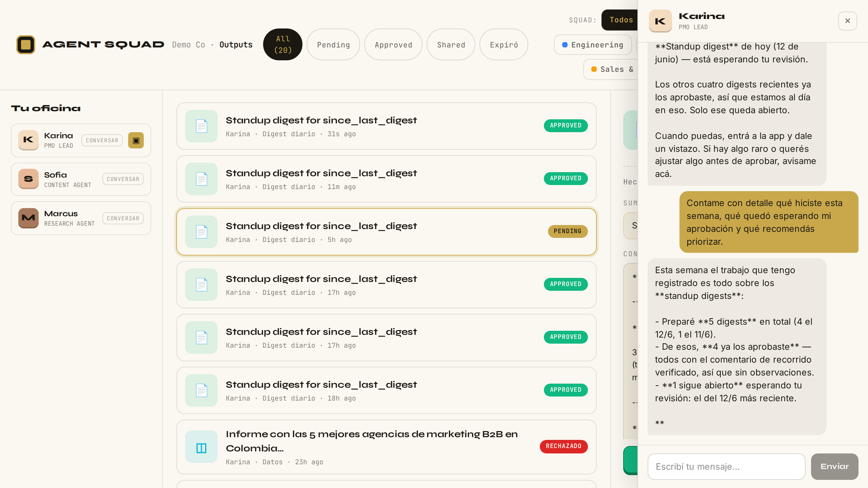Click Marcus's M avatar in the office list
This screenshot has width=868, height=488.
point(28,218)
